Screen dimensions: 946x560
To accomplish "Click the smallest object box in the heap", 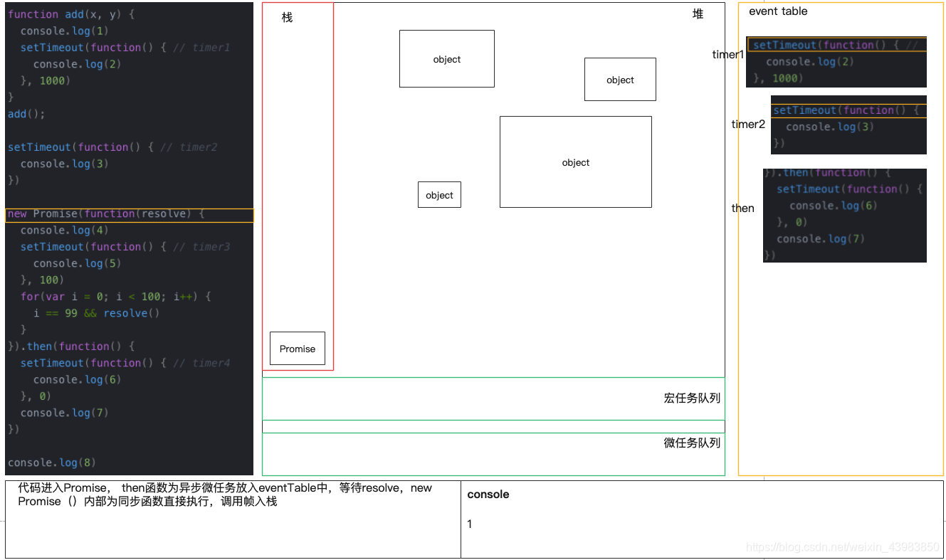I will [439, 195].
